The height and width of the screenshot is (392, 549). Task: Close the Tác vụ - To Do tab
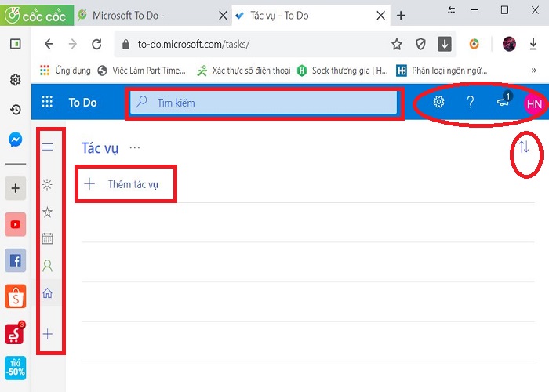coord(380,16)
